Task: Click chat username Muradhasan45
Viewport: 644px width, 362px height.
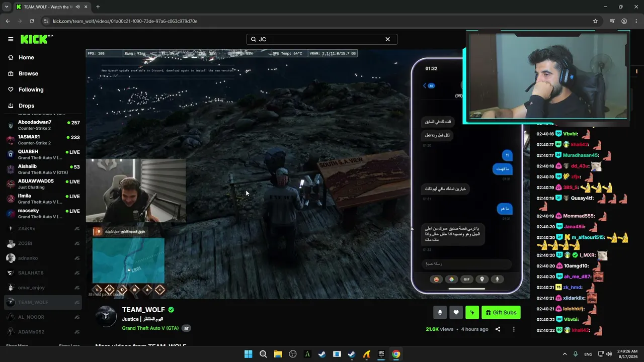Action: pyautogui.click(x=581, y=155)
